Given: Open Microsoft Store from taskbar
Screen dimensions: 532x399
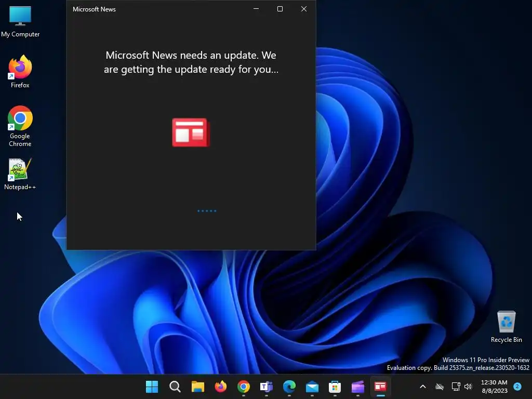Looking at the screenshot, I should 335,387.
